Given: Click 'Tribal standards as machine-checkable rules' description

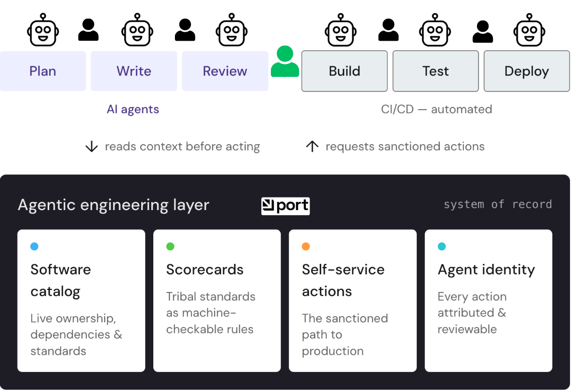Looking at the screenshot, I should pos(211,313).
